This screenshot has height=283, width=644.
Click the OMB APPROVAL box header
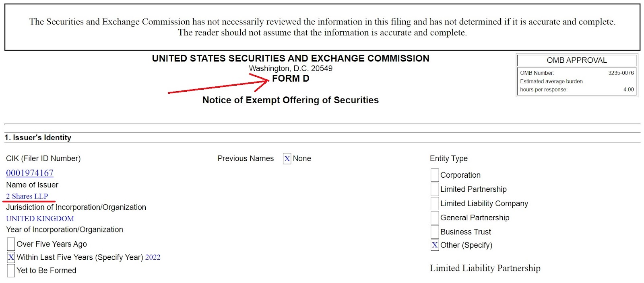[576, 60]
